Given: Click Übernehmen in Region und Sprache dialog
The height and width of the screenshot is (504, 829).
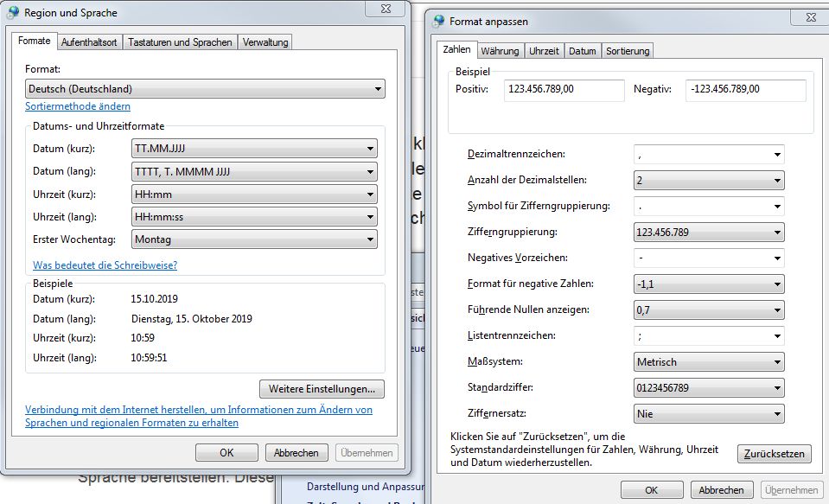Looking at the screenshot, I should pyautogui.click(x=367, y=453).
